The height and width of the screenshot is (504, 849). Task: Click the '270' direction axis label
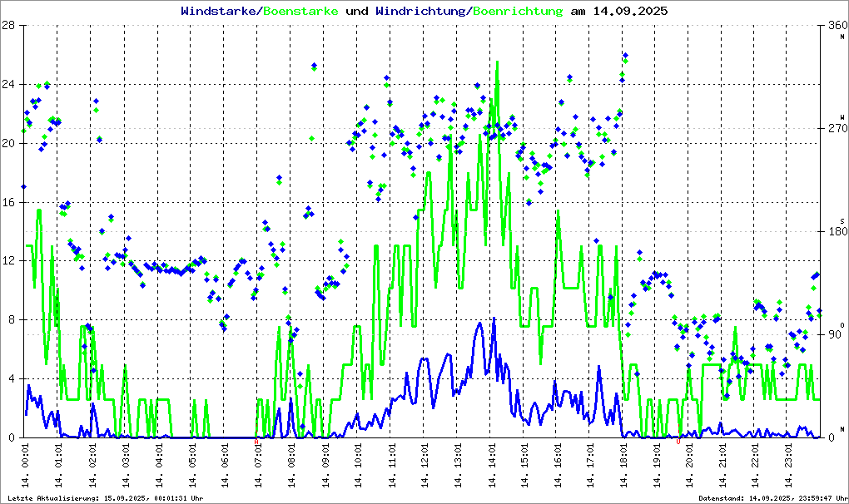click(837, 129)
